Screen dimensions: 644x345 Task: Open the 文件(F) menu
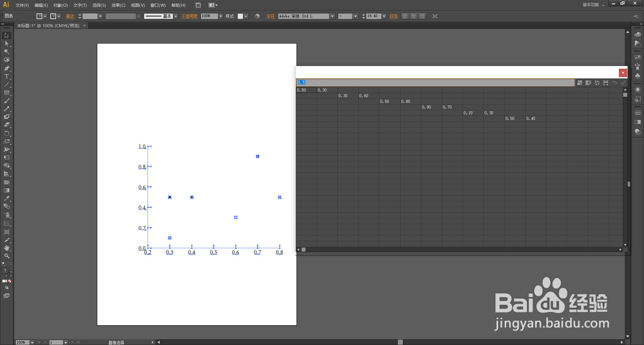[x=22, y=5]
